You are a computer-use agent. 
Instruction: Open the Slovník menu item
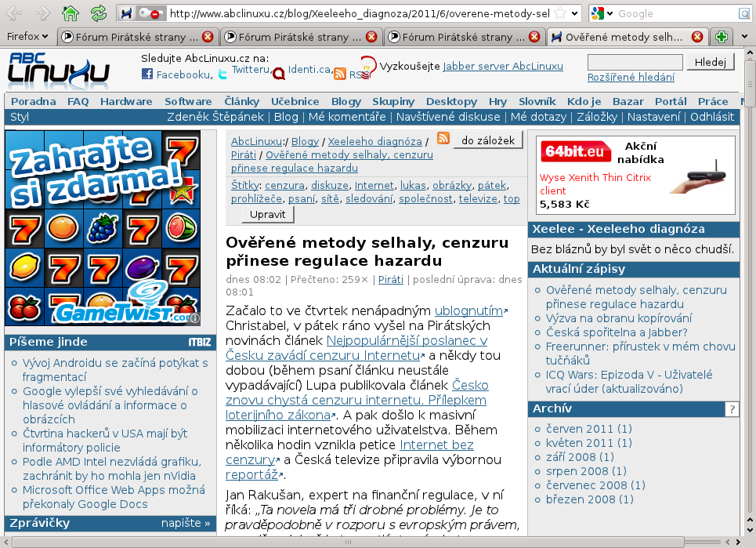tap(537, 101)
